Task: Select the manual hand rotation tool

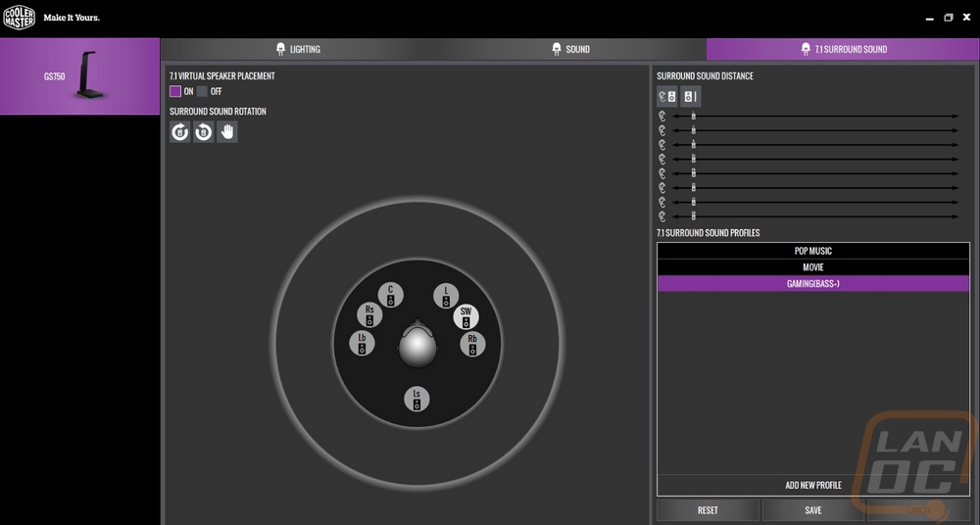Action: (227, 132)
